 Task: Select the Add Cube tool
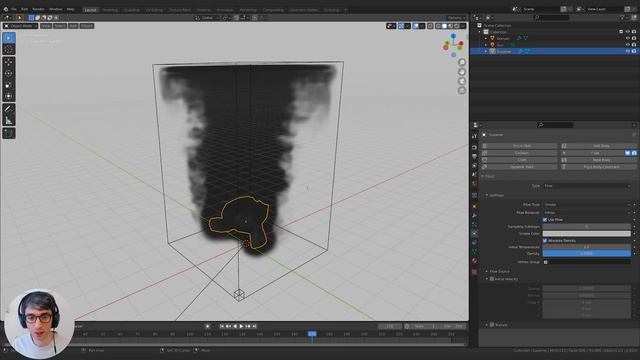click(x=9, y=133)
